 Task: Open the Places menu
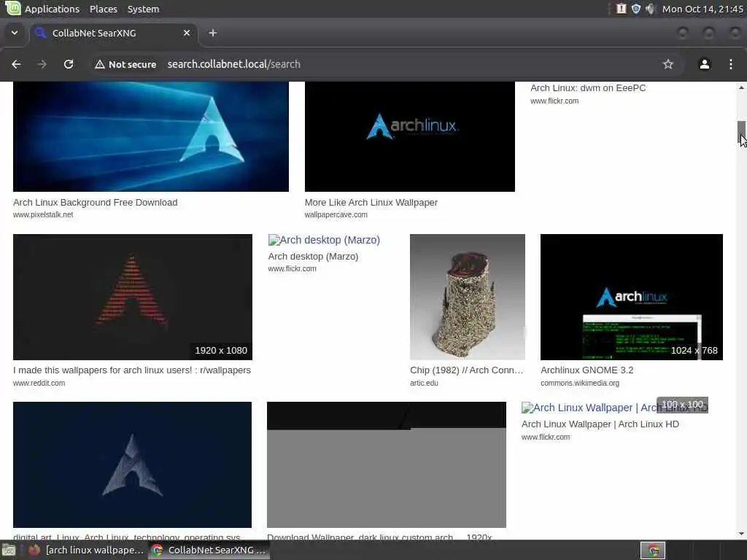click(x=104, y=9)
